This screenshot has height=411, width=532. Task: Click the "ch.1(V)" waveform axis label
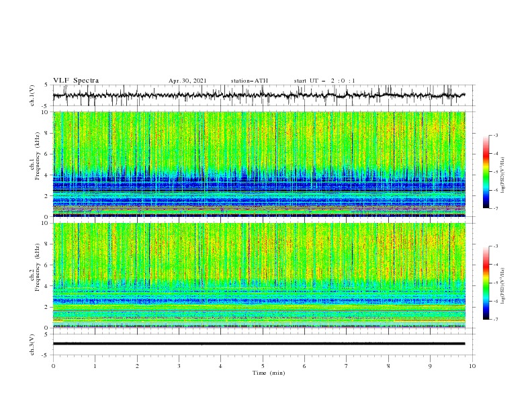pos(32,95)
